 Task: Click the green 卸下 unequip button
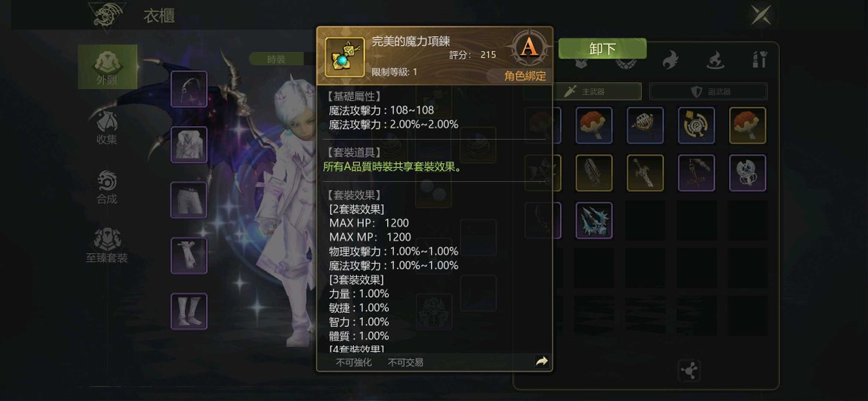tap(602, 49)
